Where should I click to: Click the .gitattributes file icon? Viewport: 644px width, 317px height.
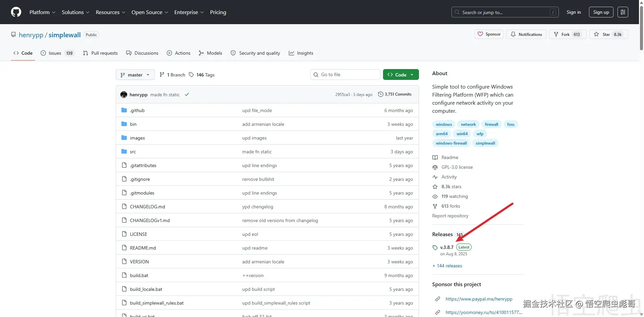(124, 165)
